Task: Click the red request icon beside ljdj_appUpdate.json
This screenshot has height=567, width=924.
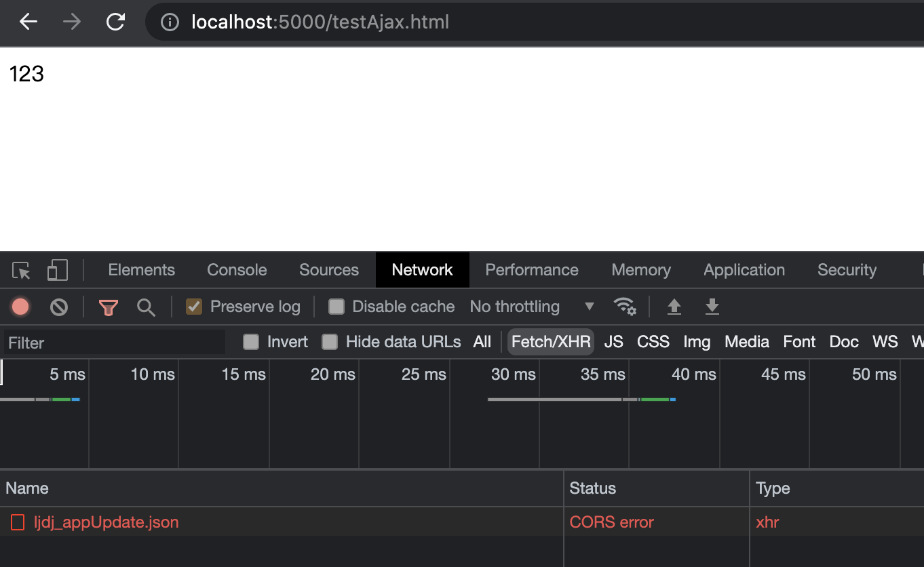Action: pyautogui.click(x=18, y=522)
